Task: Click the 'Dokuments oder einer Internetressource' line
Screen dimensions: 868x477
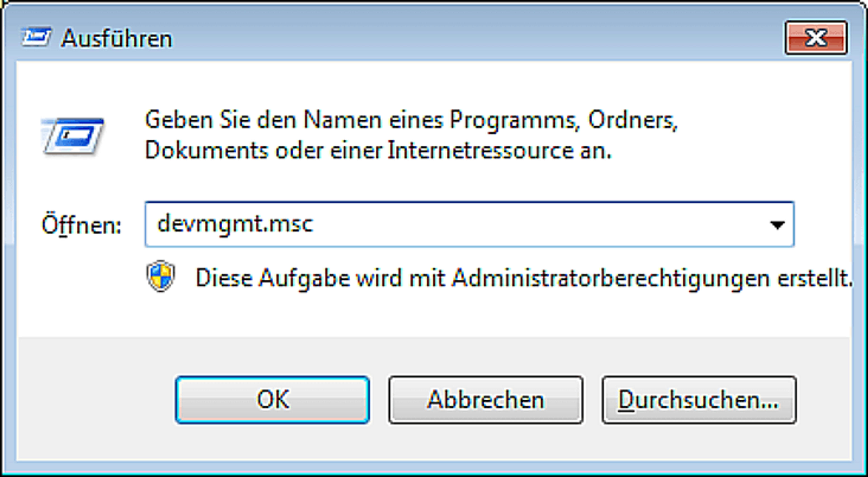Action: [x=378, y=150]
